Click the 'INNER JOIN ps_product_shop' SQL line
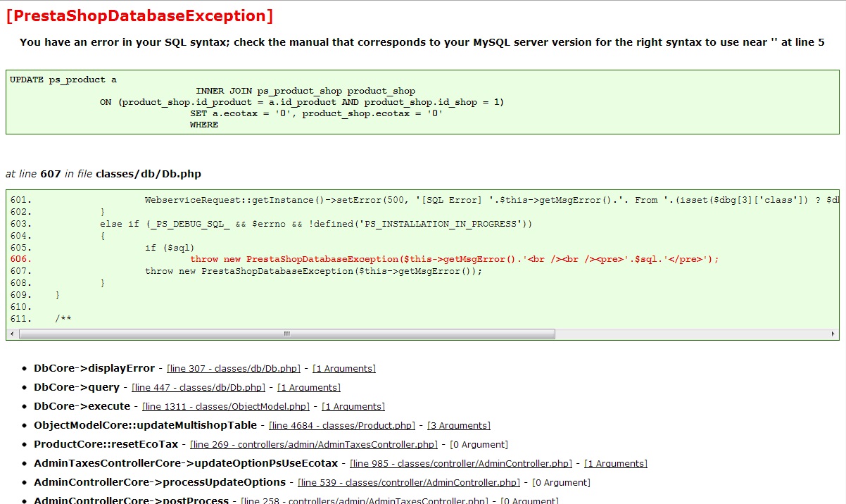The image size is (846, 504). click(305, 91)
